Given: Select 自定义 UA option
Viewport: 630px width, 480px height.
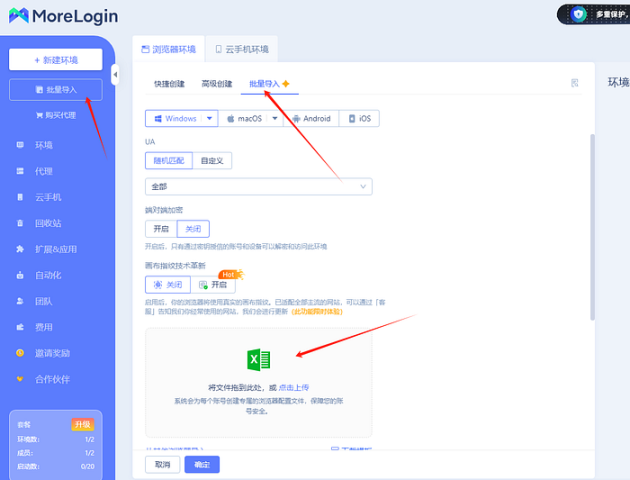Looking at the screenshot, I should coord(212,160).
